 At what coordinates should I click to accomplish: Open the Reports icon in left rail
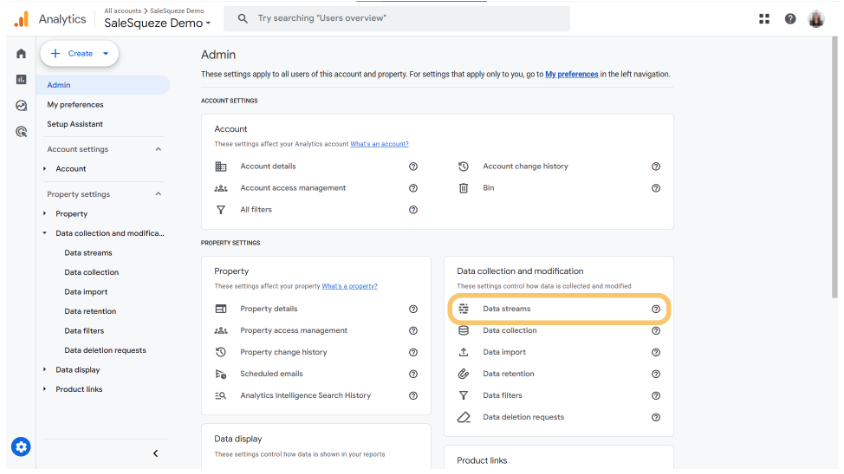click(21, 80)
